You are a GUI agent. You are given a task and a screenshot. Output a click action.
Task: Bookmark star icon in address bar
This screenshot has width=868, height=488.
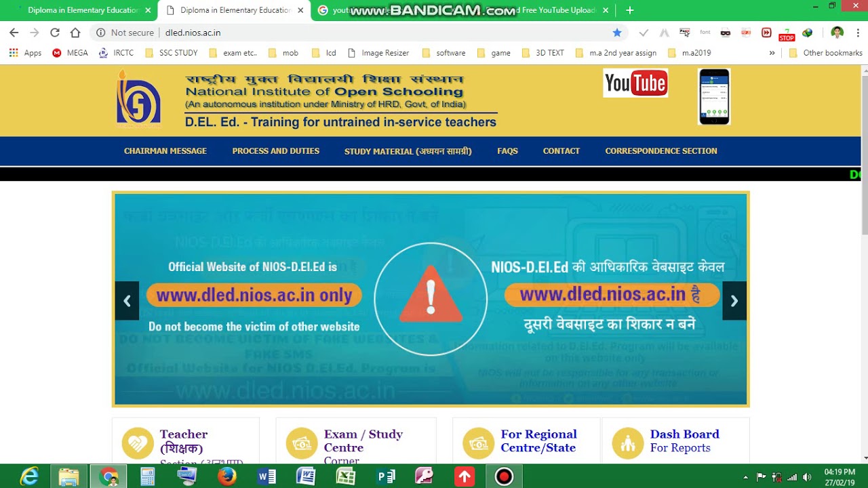(617, 33)
